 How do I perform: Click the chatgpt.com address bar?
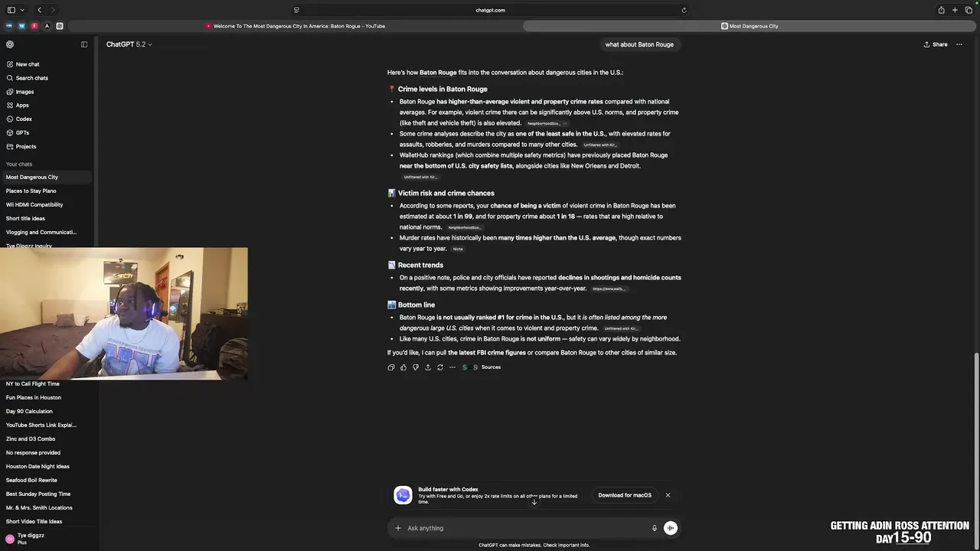490,10
